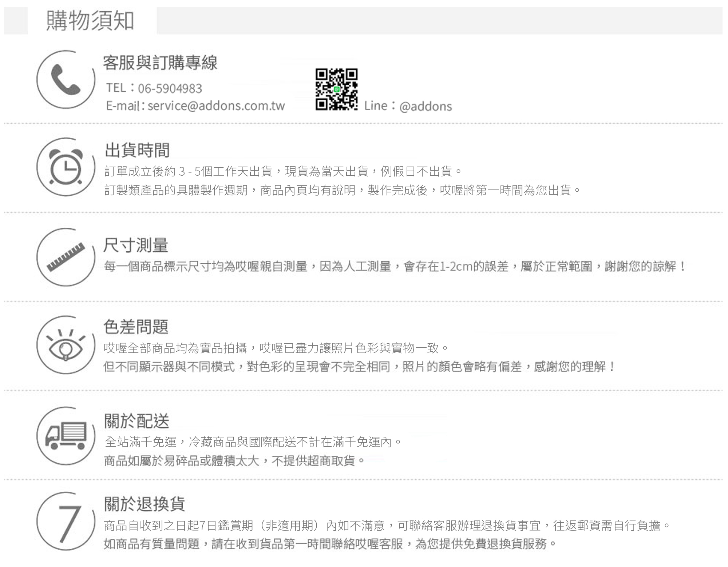Select the 客服與訂購專線 heading
Screen dimensions: 728x567
tap(160, 63)
